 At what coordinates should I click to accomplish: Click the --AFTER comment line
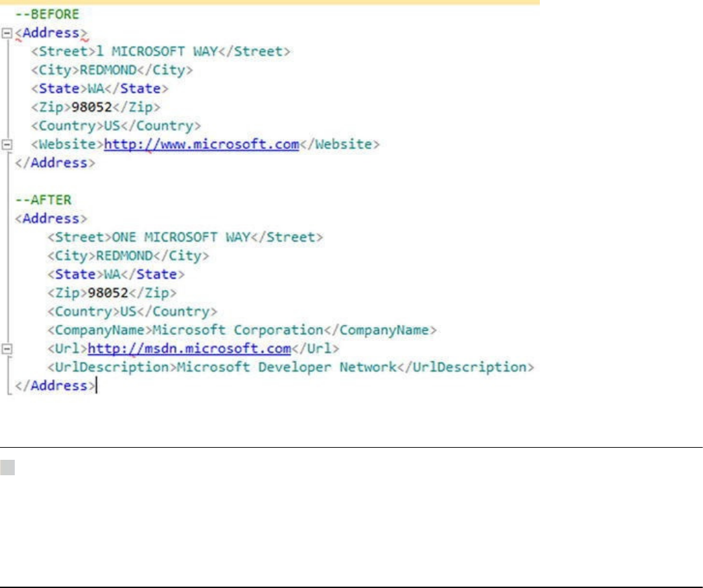(43, 200)
